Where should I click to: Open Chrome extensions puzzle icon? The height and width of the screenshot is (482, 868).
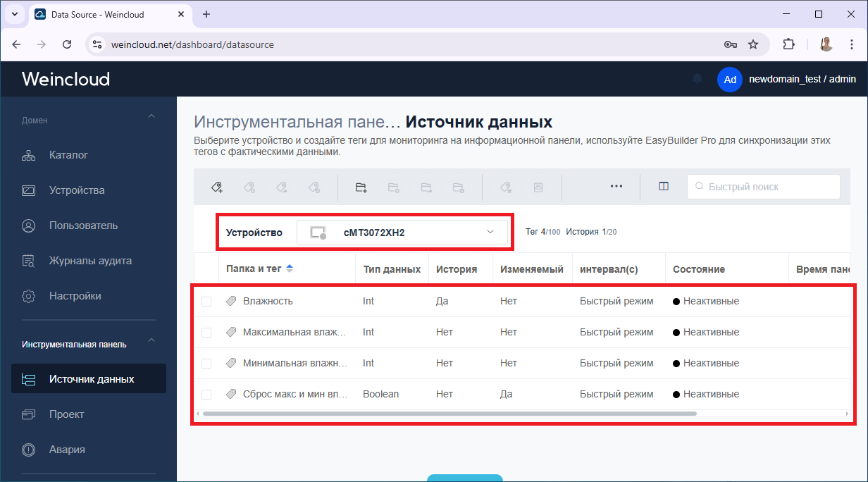click(x=788, y=44)
